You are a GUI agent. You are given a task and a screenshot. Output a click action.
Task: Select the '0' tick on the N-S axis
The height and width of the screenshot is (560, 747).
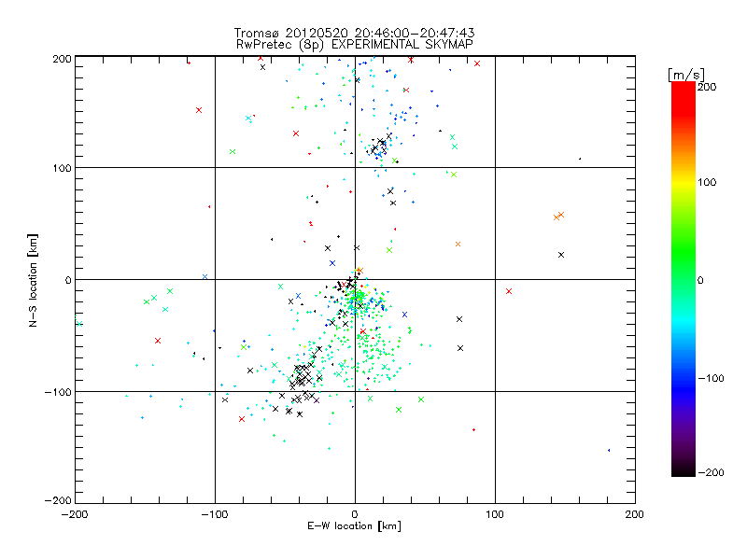(x=68, y=280)
